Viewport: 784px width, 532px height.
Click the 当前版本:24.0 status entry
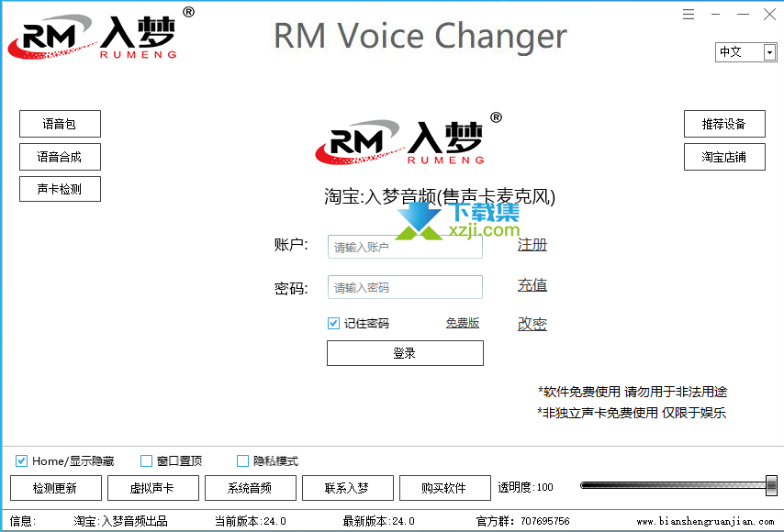tap(251, 522)
